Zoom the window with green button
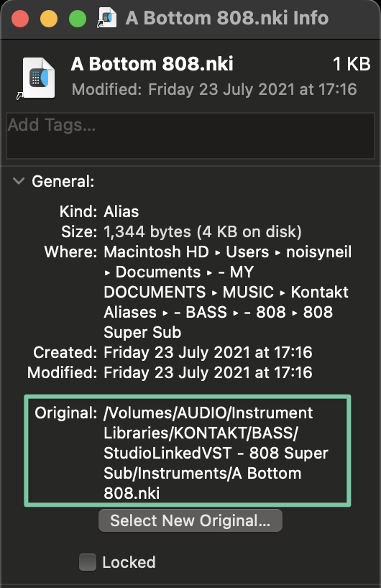Viewport: 381px width, 588px height. [78, 19]
